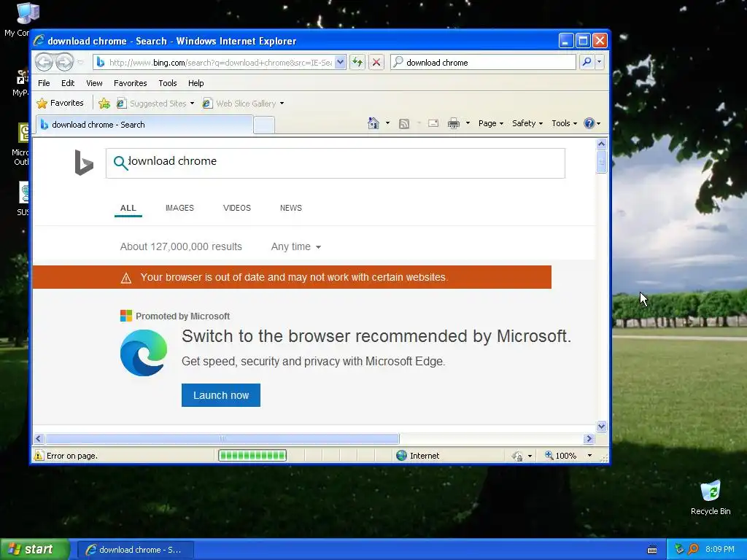This screenshot has height=560, width=747.
Task: Click the Favorites star button
Action: pyautogui.click(x=60, y=103)
